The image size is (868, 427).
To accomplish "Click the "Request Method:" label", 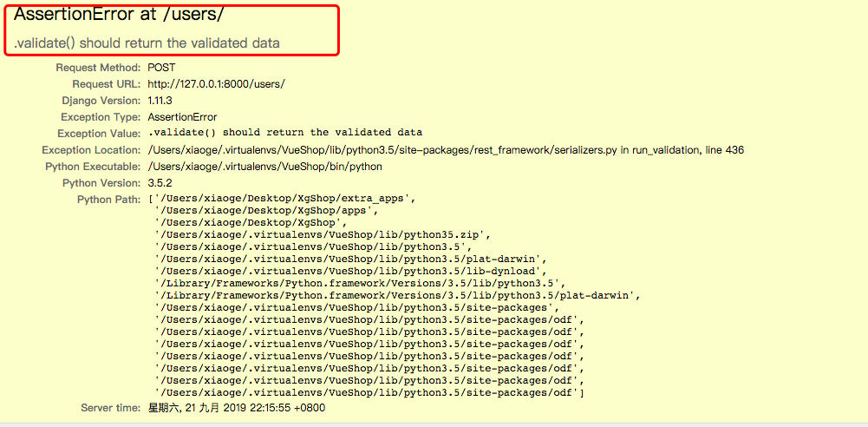I will 98,68.
